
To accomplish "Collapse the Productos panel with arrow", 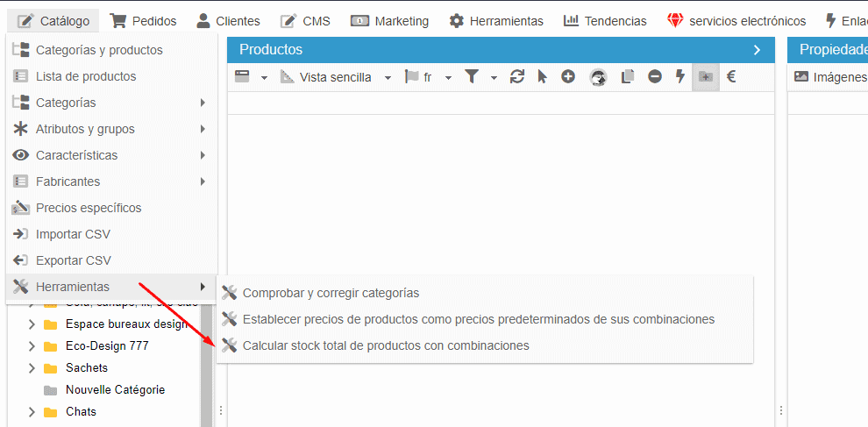I will (x=757, y=50).
